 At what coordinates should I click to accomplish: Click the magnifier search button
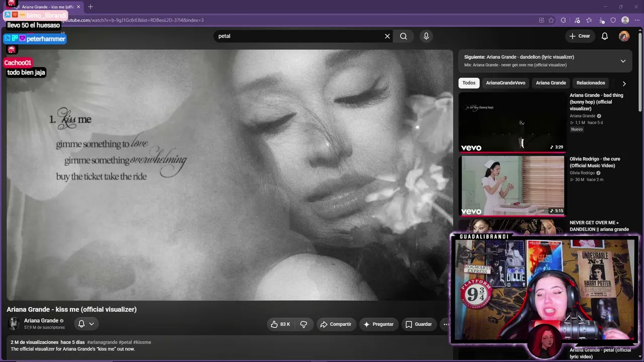point(404,36)
